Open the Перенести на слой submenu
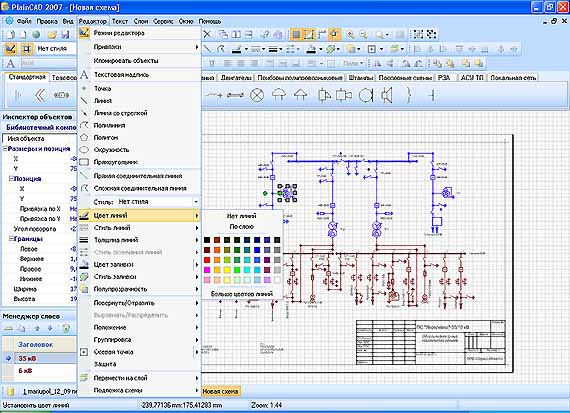Screen dimensions: 570x413 140,378
